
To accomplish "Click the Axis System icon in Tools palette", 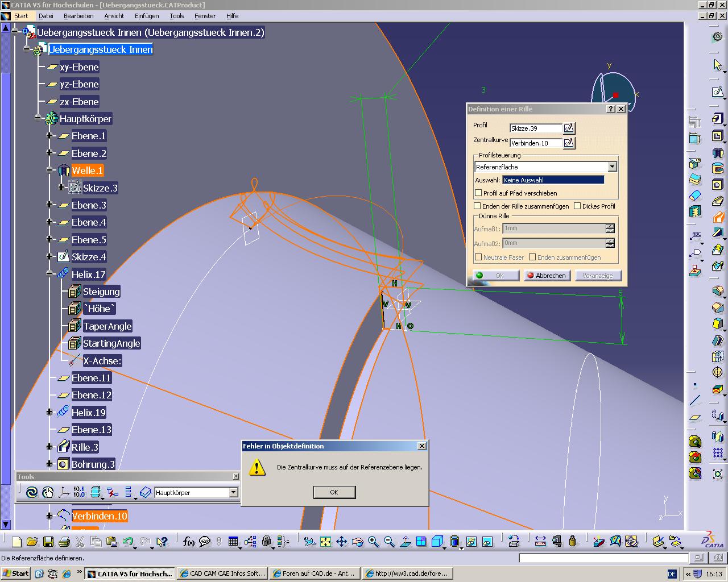I will (x=64, y=492).
